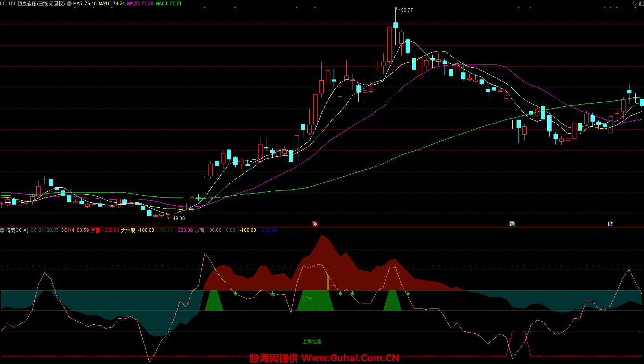The height and width of the screenshot is (364, 644).
Task: Open the green 跌 info marker
Action: pyautogui.click(x=512, y=224)
